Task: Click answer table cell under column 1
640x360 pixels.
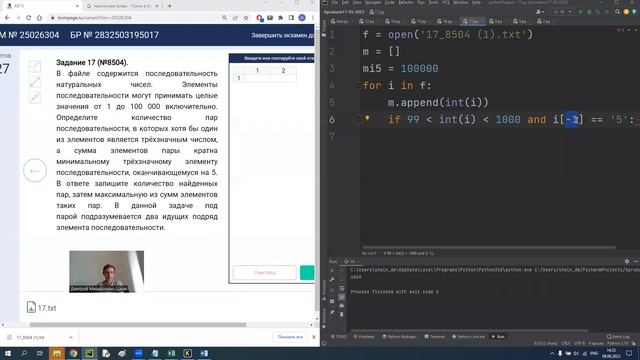Action: (x=257, y=78)
